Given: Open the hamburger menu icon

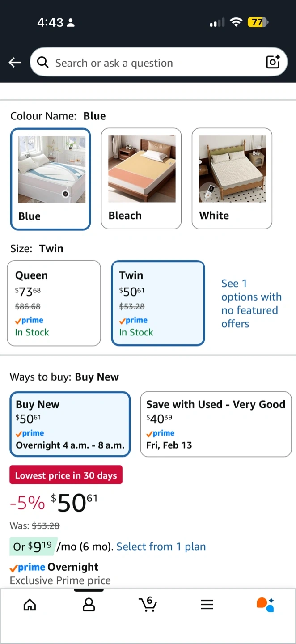Looking at the screenshot, I should tap(207, 605).
